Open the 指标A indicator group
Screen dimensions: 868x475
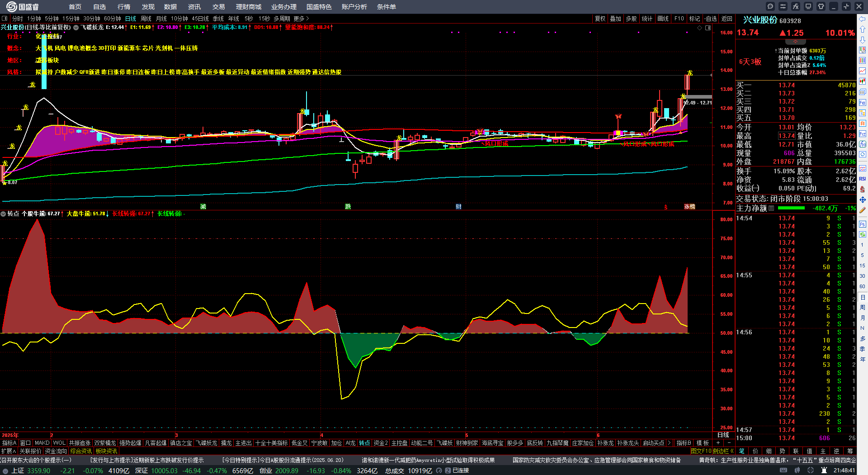(9, 443)
